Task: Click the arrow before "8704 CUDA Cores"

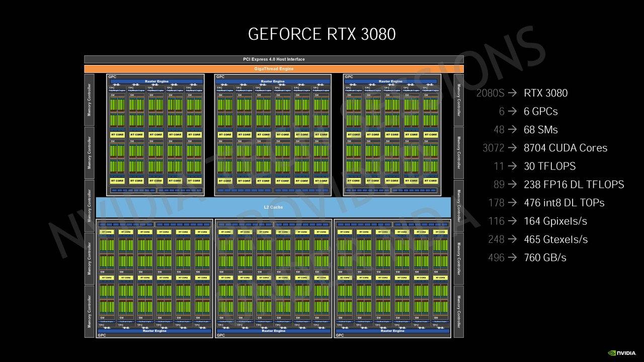Action: pos(512,148)
